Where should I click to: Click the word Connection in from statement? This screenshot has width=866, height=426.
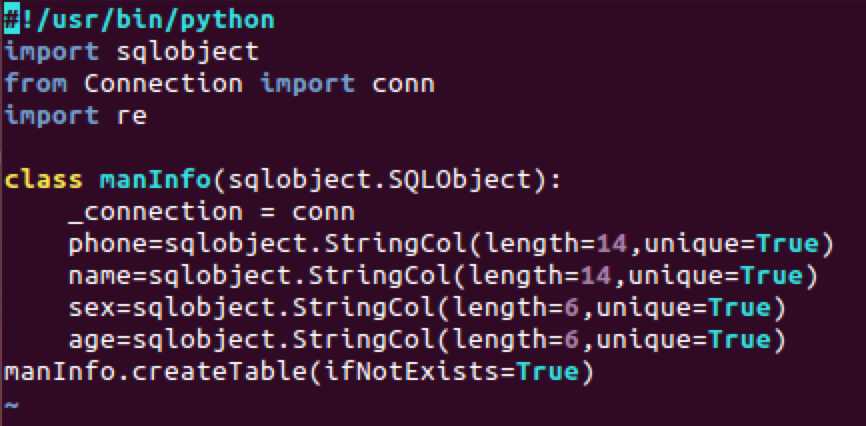[x=163, y=85]
